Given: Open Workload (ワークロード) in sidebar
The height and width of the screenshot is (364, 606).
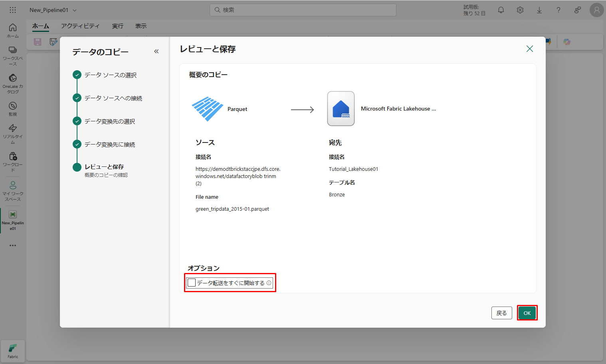Looking at the screenshot, I should (13, 162).
